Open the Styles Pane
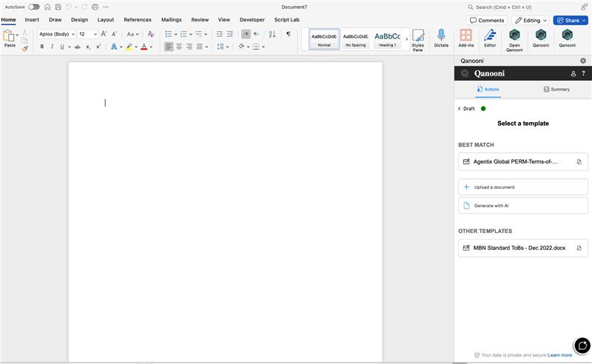Screen dimensions: 592x364 click(x=417, y=40)
